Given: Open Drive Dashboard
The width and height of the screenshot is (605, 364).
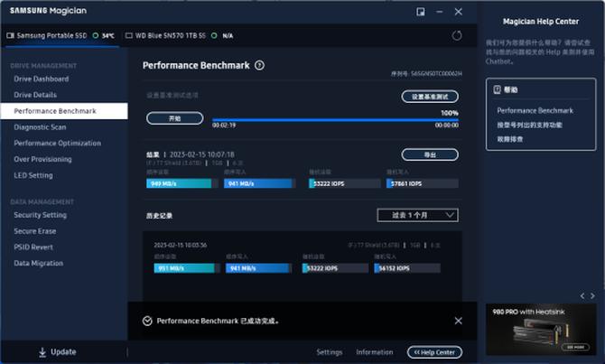Looking at the screenshot, I should point(42,79).
